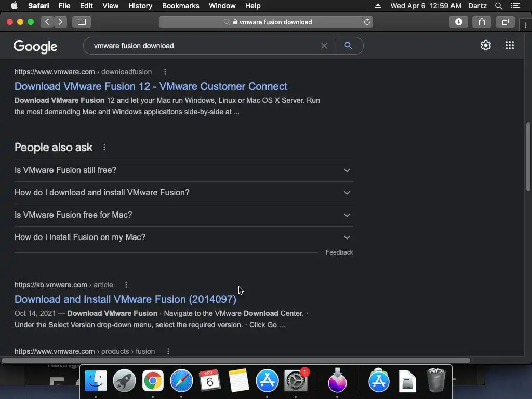Screen dimensions: 532x399
Task: Open Google quick settings gear
Action: 486,46
